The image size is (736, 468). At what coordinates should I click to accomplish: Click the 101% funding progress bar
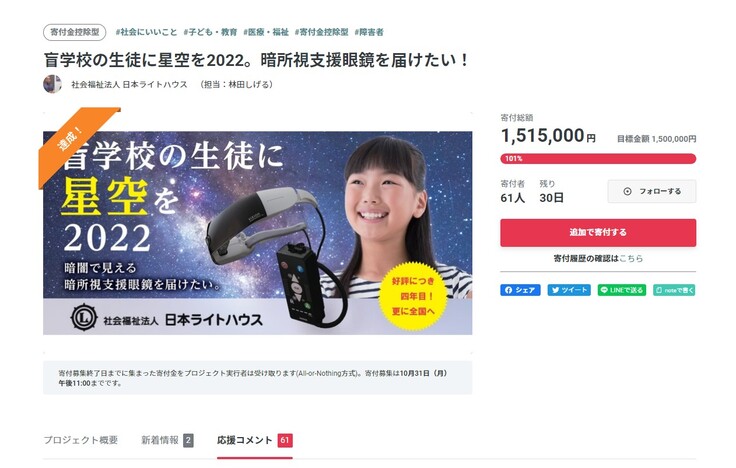pos(598,159)
